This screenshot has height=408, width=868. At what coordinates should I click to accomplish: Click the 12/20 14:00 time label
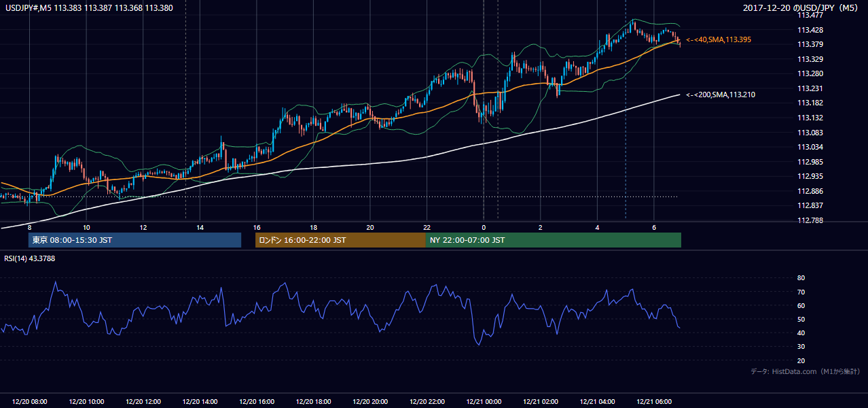200,402
